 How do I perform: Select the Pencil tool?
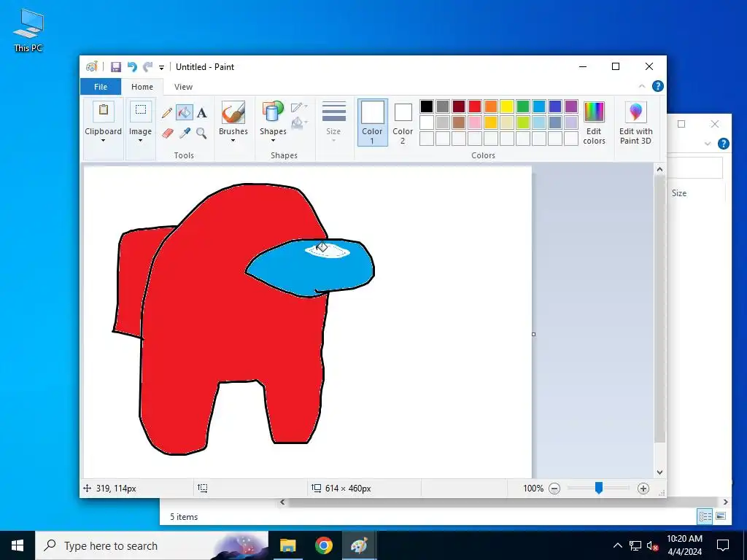click(x=167, y=113)
